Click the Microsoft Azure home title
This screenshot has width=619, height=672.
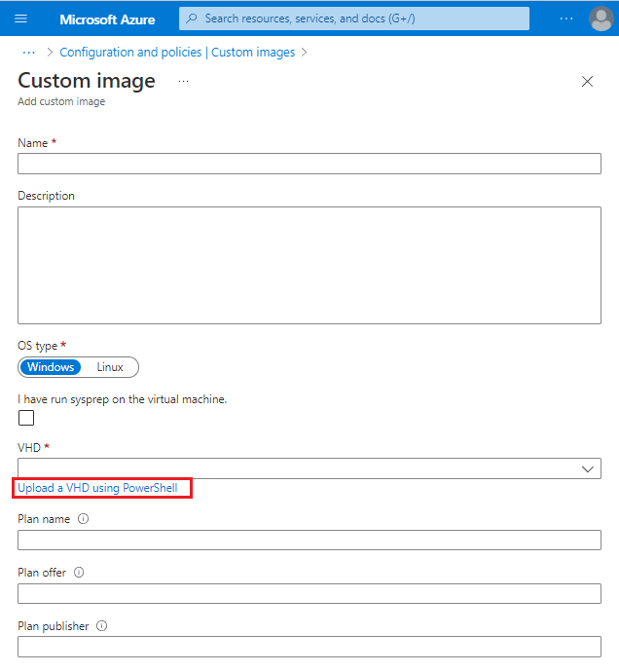click(107, 19)
